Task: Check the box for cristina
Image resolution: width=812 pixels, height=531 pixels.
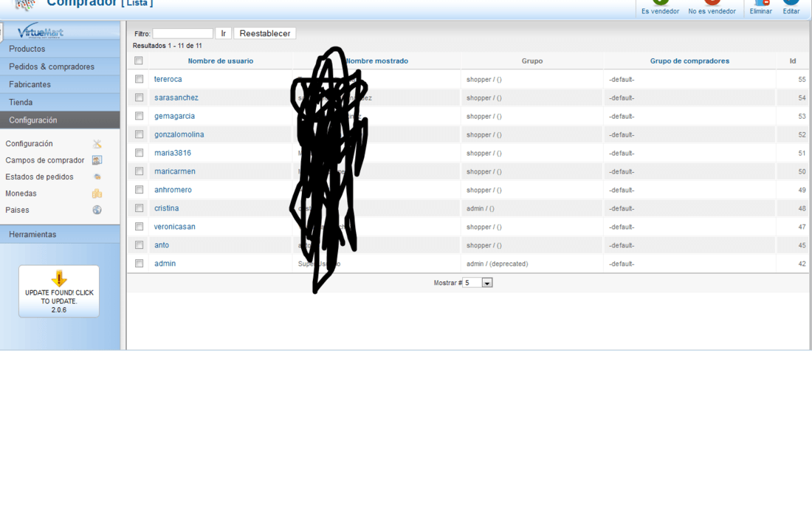Action: [140, 208]
